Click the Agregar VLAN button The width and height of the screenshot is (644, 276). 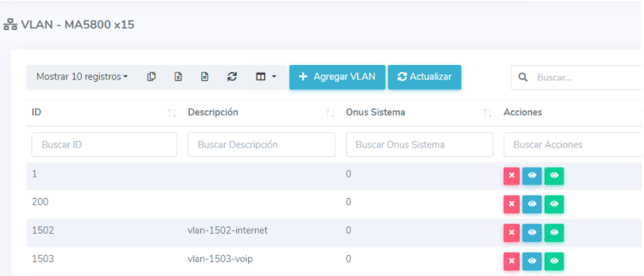[337, 77]
